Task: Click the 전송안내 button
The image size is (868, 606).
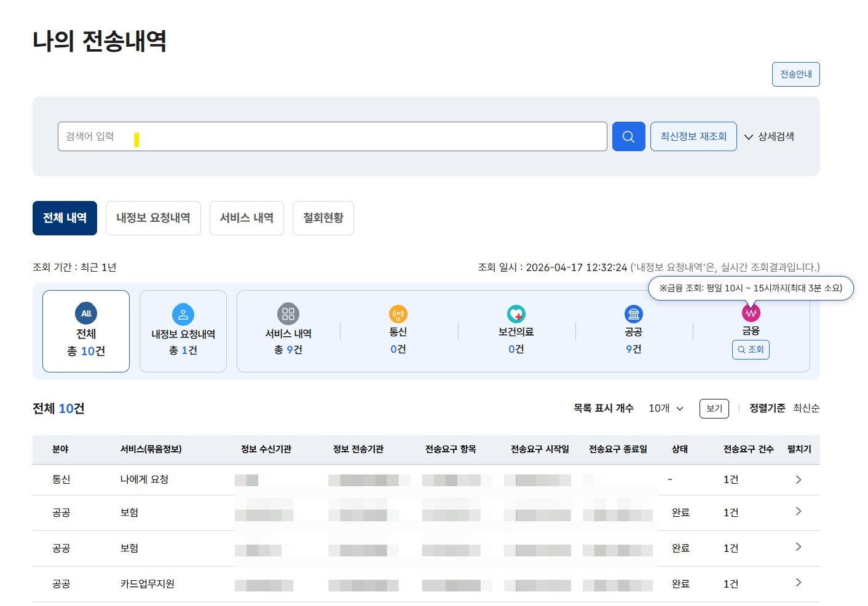Action: [x=796, y=74]
